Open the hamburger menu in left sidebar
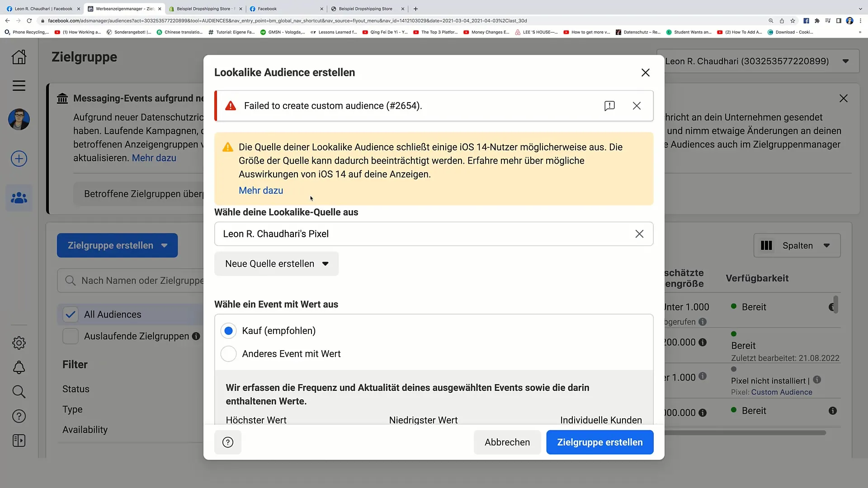The image size is (868, 488). pyautogui.click(x=19, y=85)
